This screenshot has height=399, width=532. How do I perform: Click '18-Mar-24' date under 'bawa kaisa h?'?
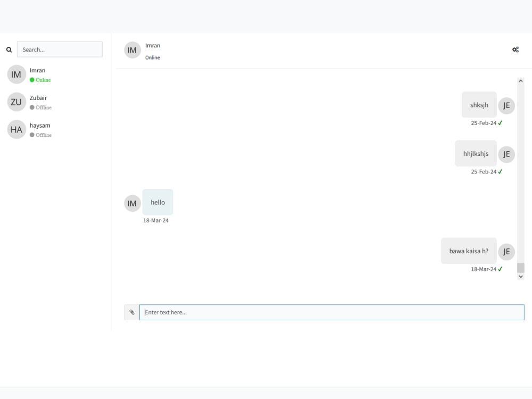484,269
